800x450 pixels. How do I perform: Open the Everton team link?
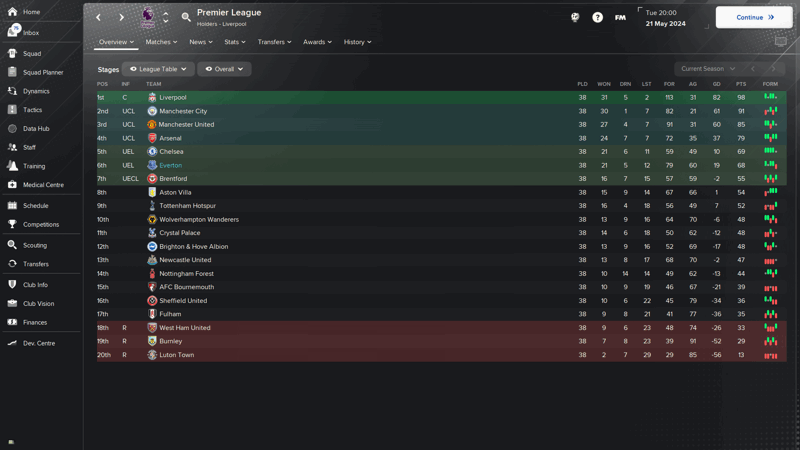pyautogui.click(x=170, y=165)
